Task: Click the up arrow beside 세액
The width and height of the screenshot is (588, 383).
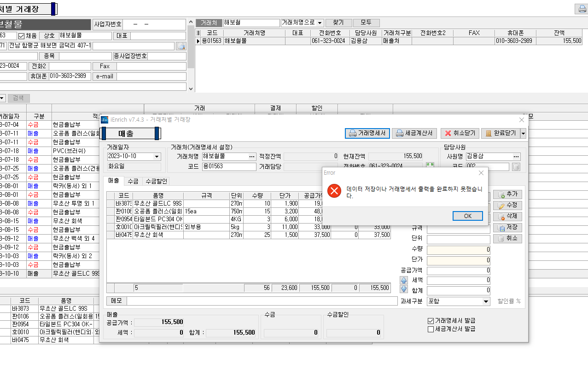Action: point(404,280)
